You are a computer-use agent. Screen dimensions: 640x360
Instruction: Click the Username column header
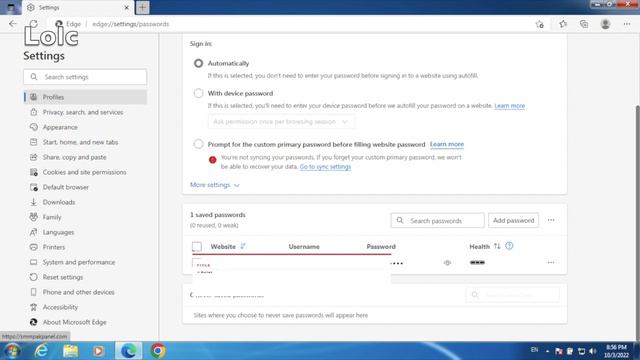click(x=304, y=247)
